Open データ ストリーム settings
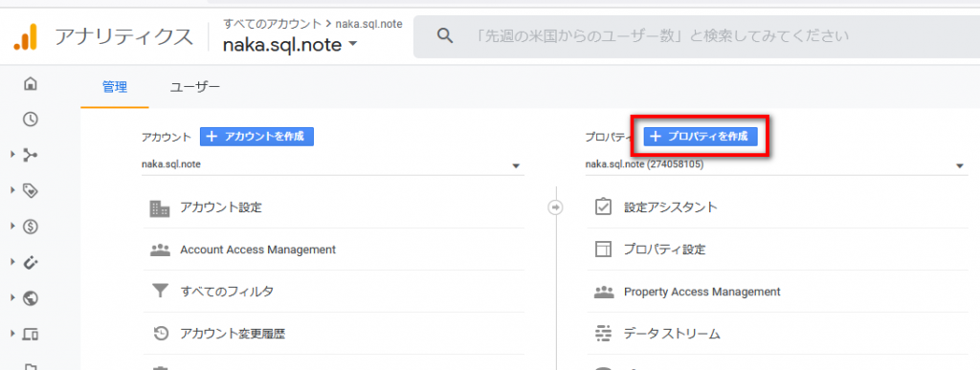 pyautogui.click(x=776, y=334)
